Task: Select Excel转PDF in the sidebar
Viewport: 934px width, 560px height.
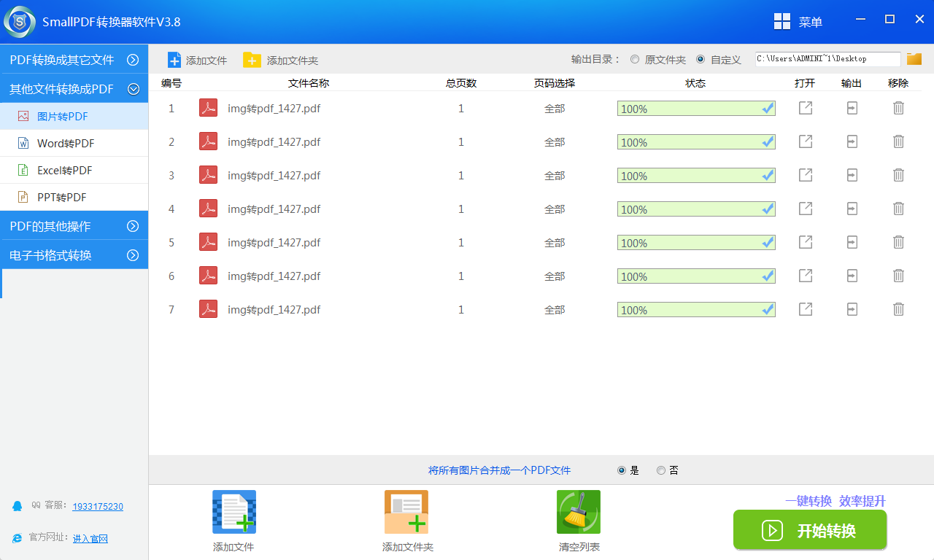Action: [74, 170]
